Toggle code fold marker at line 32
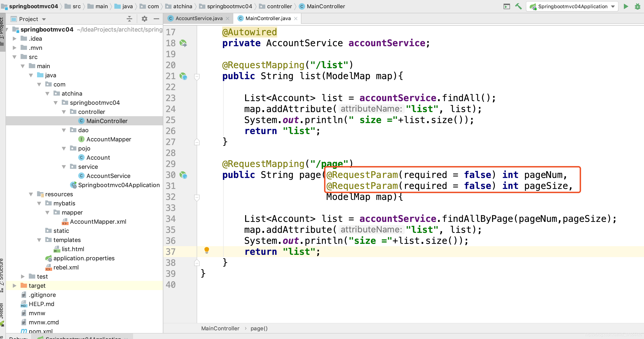644x339 pixels. coord(197,197)
